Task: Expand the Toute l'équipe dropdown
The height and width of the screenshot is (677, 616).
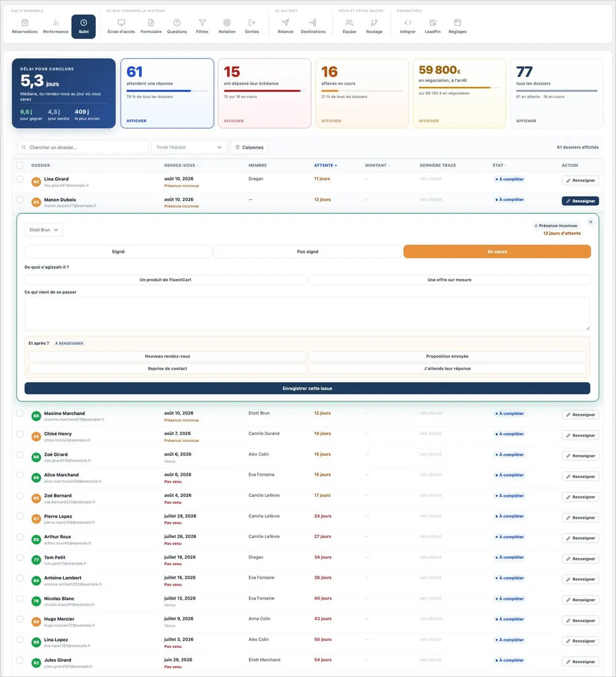Action: pos(189,148)
